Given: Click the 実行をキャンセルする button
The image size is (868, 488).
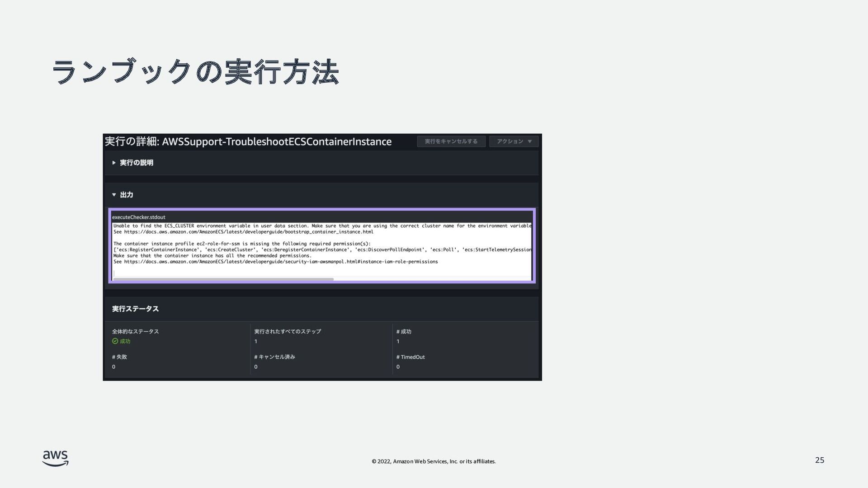Looking at the screenshot, I should coord(451,141).
